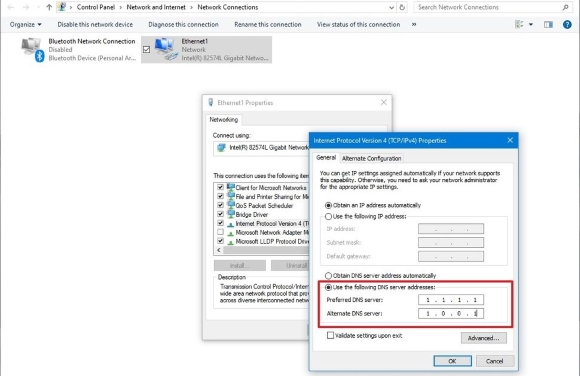580x376 pixels.
Task: Uncheck Client for Microsoft Networks
Action: (220, 187)
